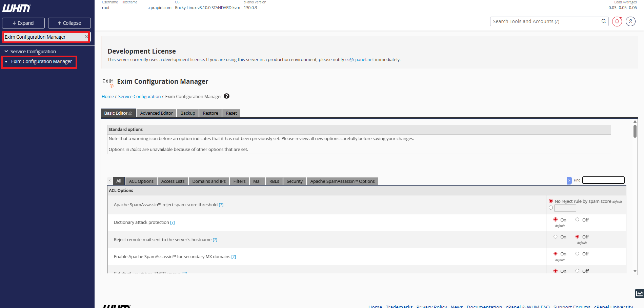Screen dimensions: 644x308
Task: Click the scrollbar thumb in the options panel
Action: point(635,131)
